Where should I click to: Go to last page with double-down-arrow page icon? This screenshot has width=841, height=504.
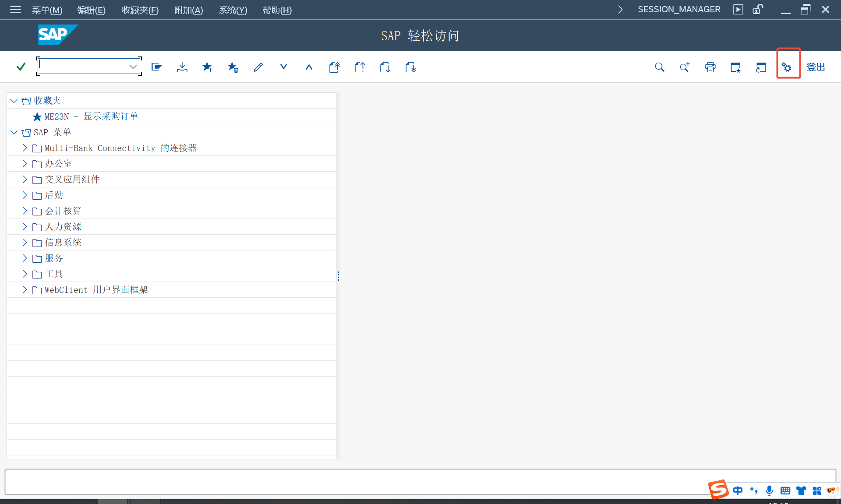point(410,67)
